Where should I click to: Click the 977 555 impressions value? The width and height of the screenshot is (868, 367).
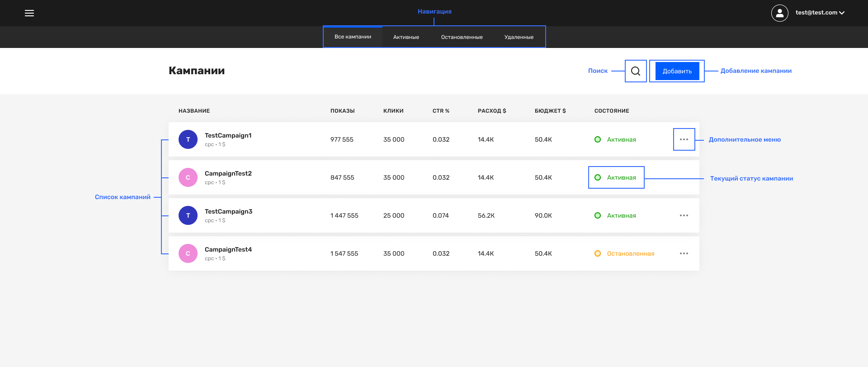pyautogui.click(x=342, y=139)
